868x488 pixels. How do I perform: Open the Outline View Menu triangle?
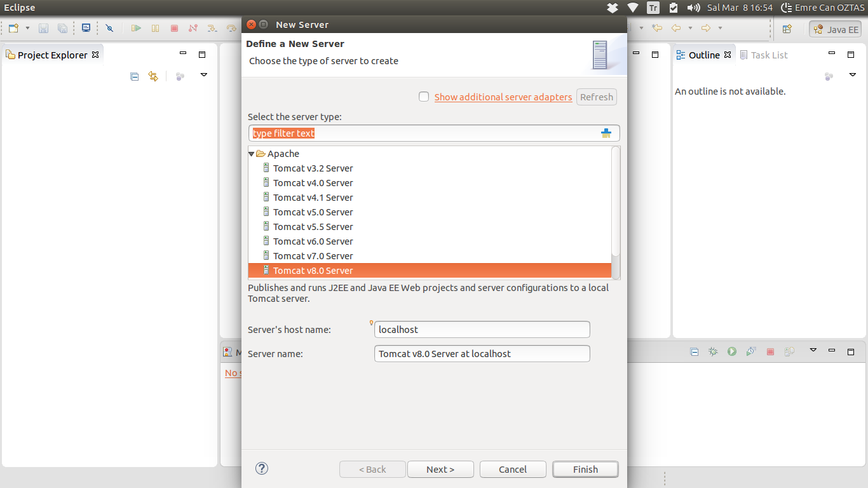tap(853, 75)
